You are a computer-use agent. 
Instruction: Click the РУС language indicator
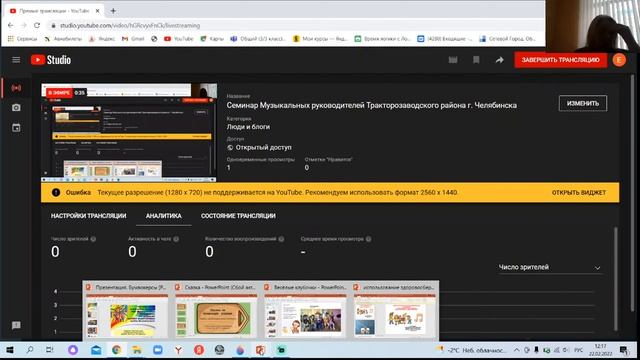coord(578,350)
